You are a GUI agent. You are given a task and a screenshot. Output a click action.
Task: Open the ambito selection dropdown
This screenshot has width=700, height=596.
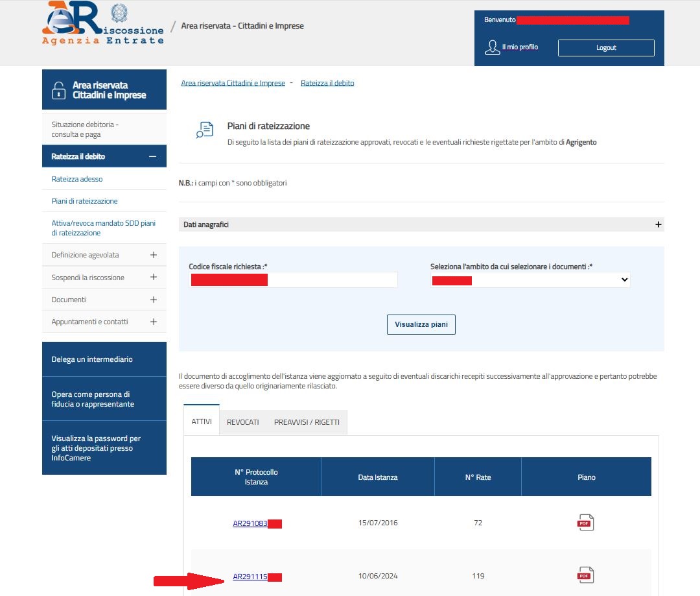[x=530, y=280]
